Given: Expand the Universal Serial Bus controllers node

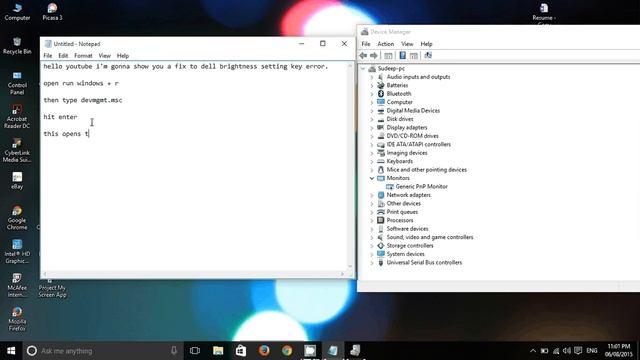Looking at the screenshot, I should point(372,263).
